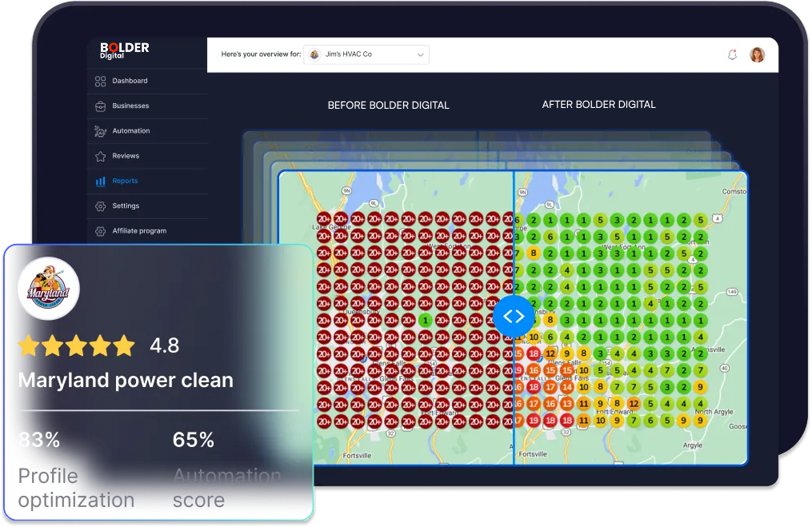Image resolution: width=812 pixels, height=527 pixels.
Task: Expand the Jim's HVAC Co dropdown
Action: [366, 55]
